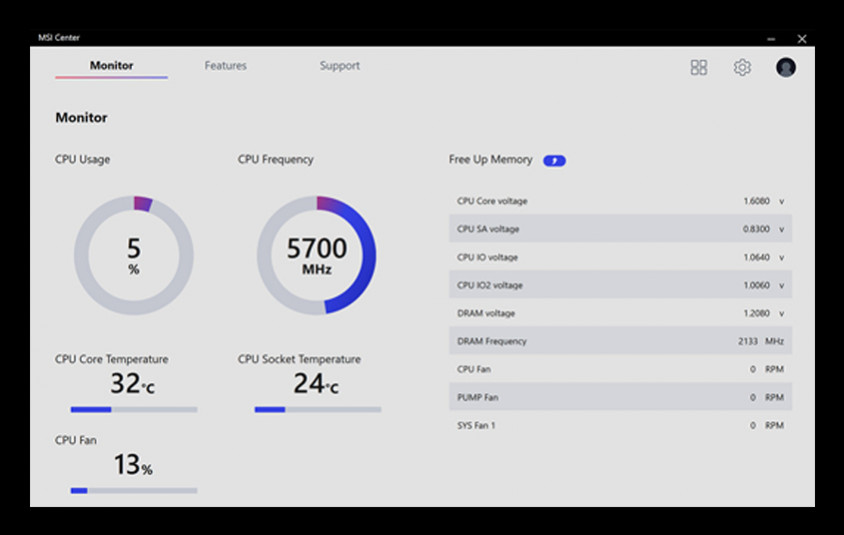
Task: Select the PUMP Fan row
Action: (620, 397)
